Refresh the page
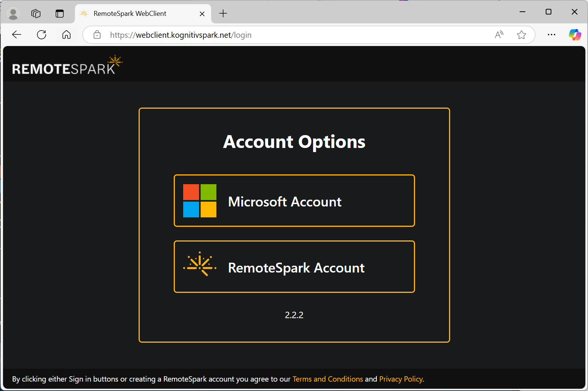 (42, 35)
